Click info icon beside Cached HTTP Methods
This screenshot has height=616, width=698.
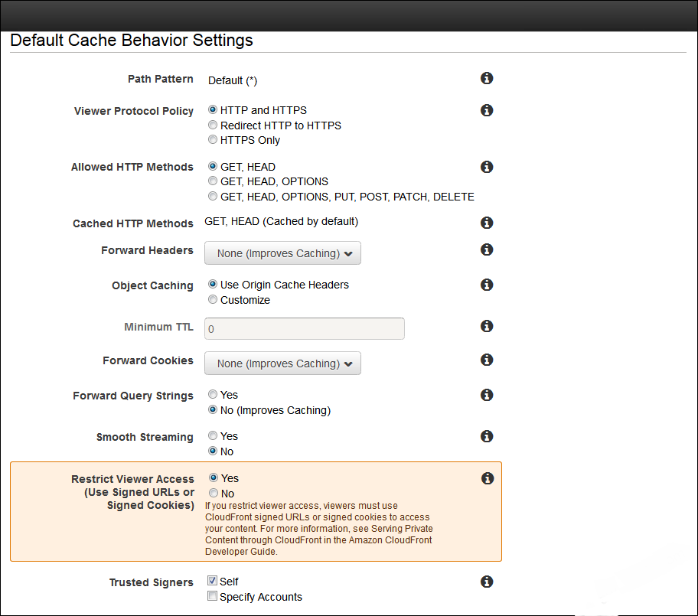[x=487, y=223]
